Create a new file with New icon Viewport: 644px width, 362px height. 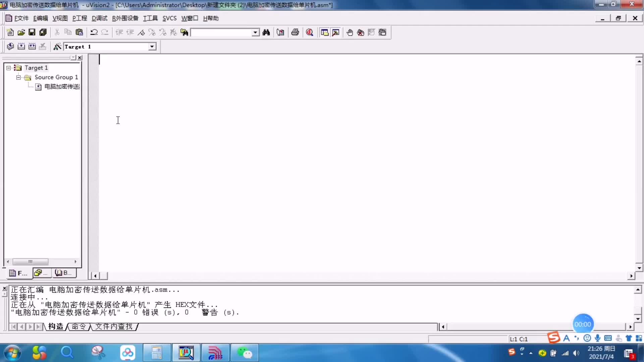tap(10, 32)
